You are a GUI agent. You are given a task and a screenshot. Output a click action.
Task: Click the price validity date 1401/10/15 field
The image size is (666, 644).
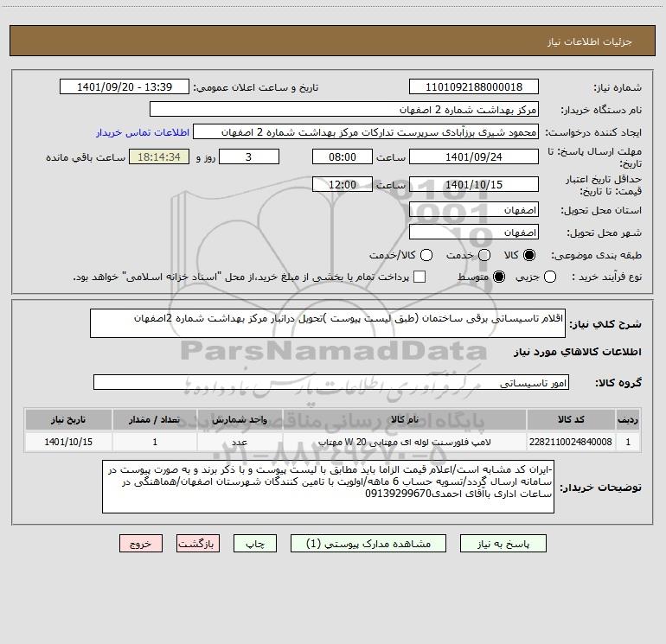pyautogui.click(x=474, y=184)
